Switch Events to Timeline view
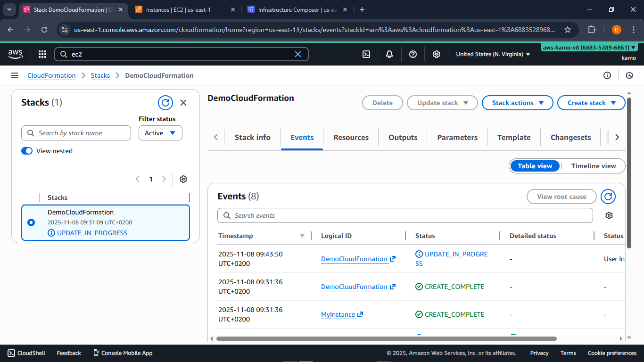Viewport: 644px width, 362px height. tap(593, 166)
